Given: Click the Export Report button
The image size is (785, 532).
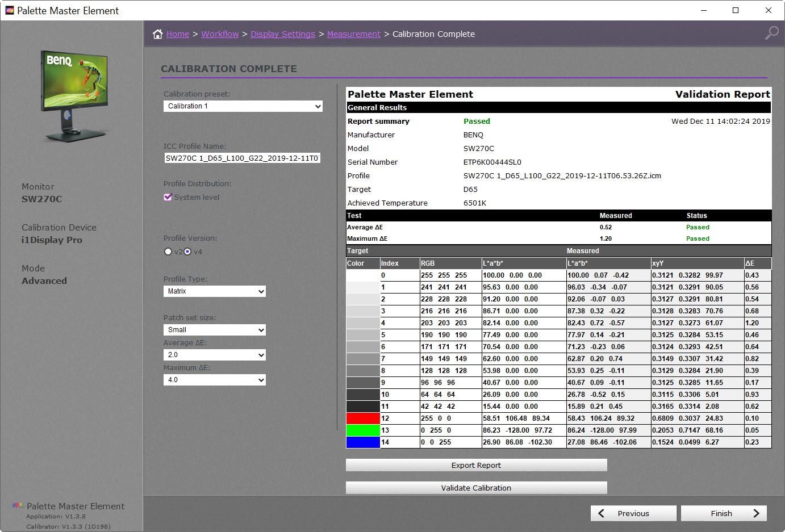Looking at the screenshot, I should (x=477, y=465).
